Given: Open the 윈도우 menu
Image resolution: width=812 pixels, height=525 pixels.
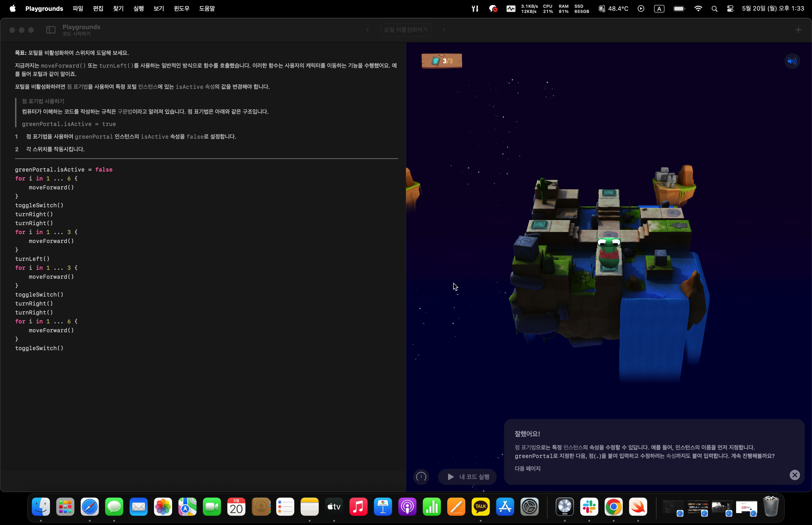Looking at the screenshot, I should point(182,8).
